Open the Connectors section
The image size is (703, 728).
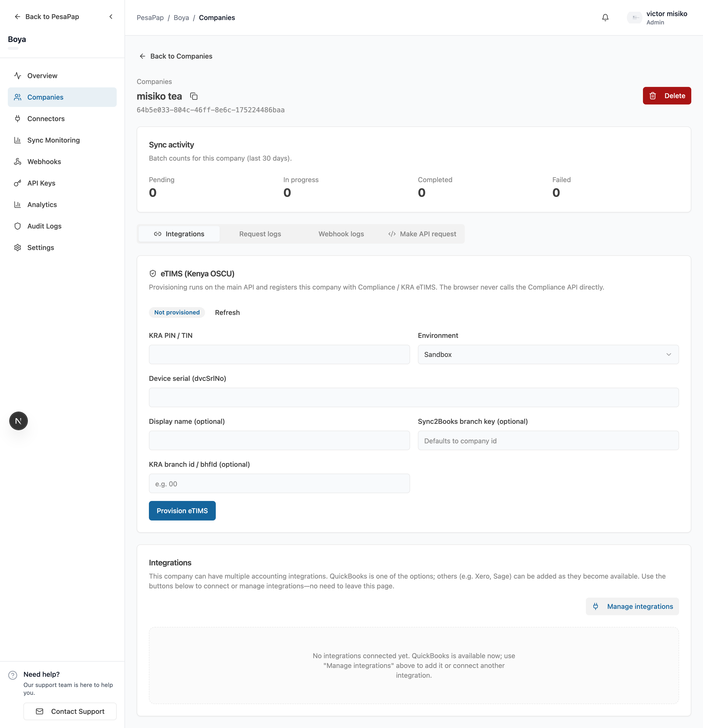tap(62, 119)
